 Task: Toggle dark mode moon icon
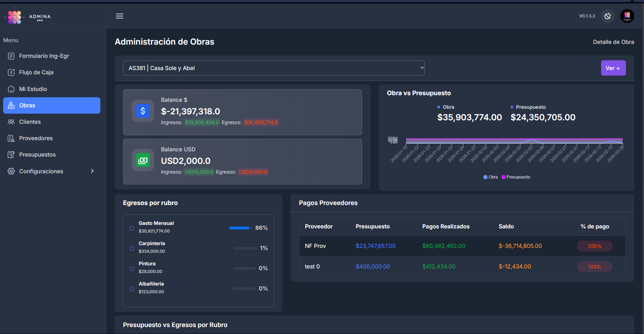[x=607, y=16]
